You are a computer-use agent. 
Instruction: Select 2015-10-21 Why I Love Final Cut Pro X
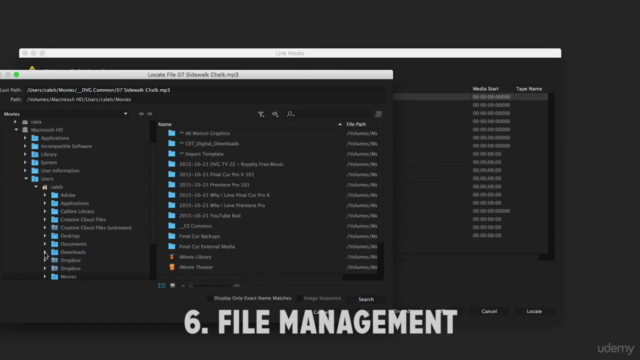tap(224, 195)
